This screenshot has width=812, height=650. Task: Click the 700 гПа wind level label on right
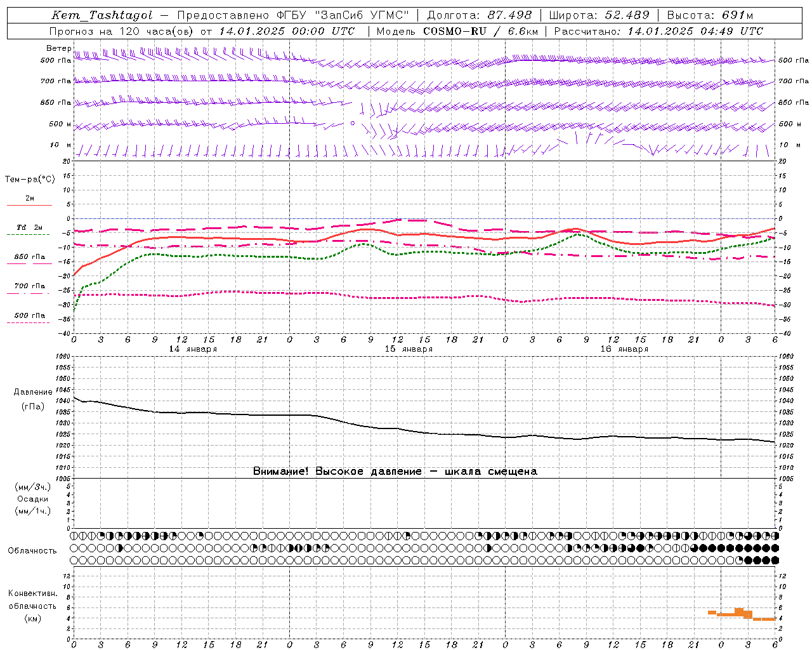point(794,81)
